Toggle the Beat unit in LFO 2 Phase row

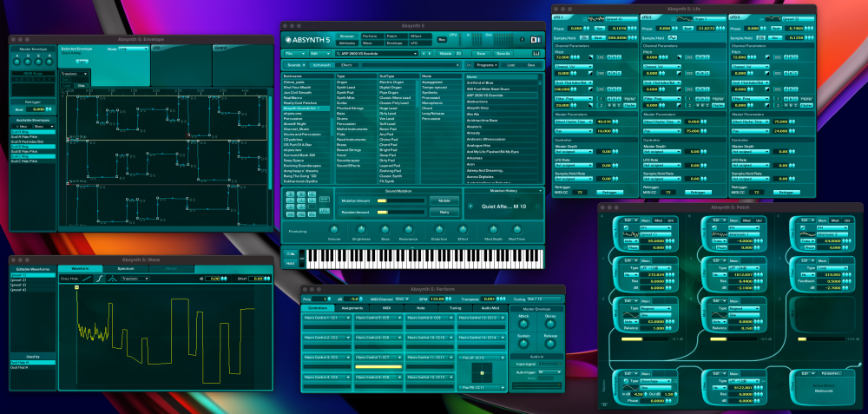pyautogui.click(x=687, y=29)
